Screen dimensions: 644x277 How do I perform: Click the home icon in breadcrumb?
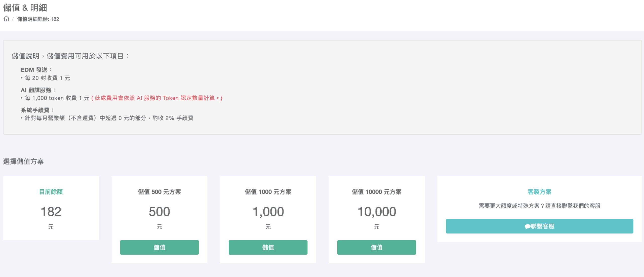[x=6, y=19]
